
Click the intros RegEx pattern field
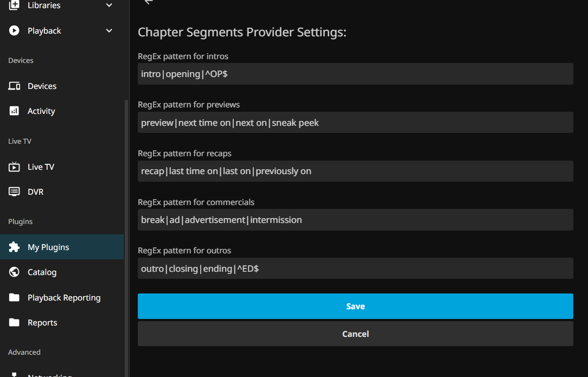click(355, 74)
